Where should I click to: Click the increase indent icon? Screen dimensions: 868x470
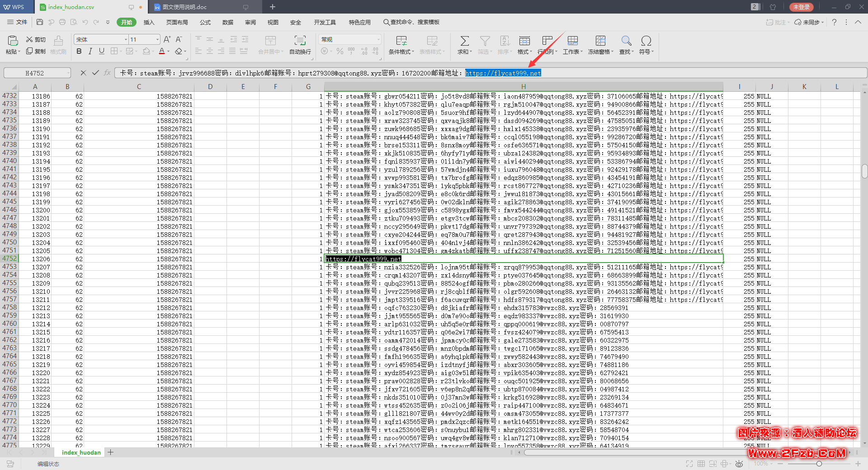tap(245, 39)
